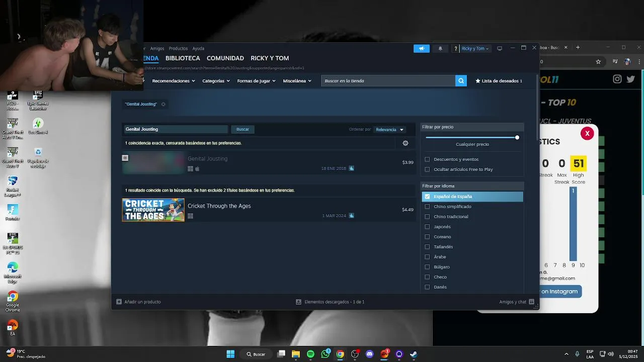Click the Buscar button beside search term
The height and width of the screenshot is (362, 644).
click(243, 129)
